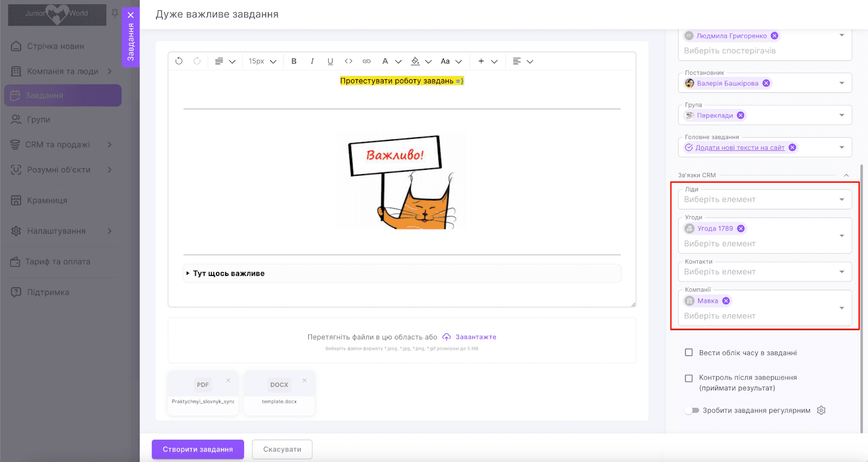
Task: Enable time tracking in task checkbox
Action: point(689,352)
